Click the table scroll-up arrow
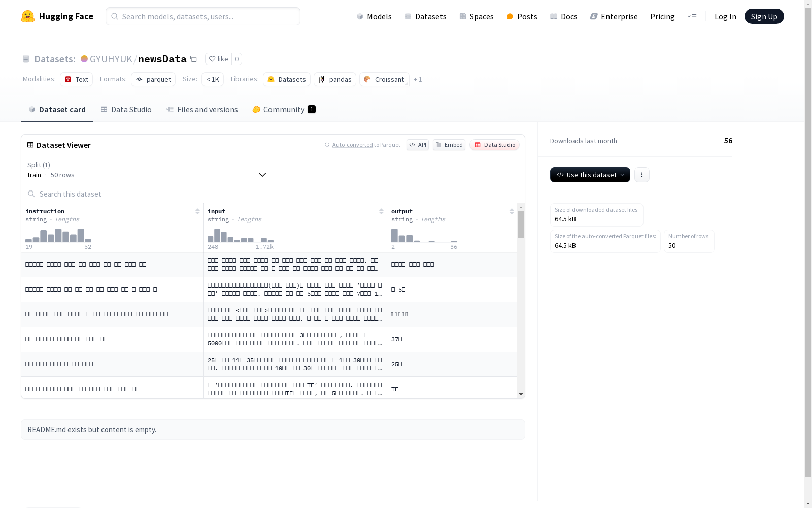 tap(521, 207)
